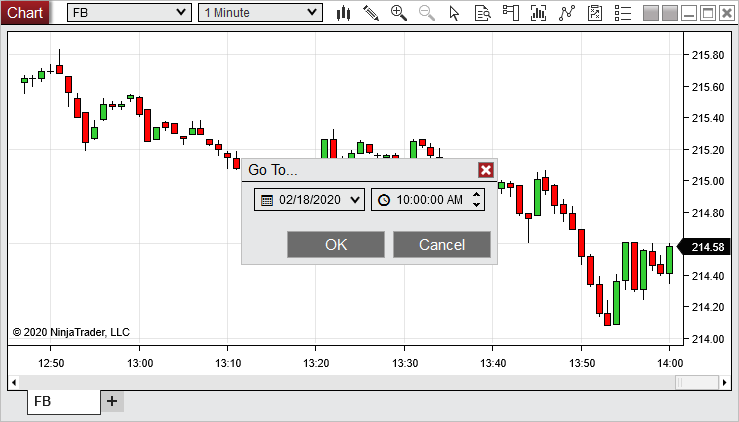Open the Data Box icon

[483, 13]
